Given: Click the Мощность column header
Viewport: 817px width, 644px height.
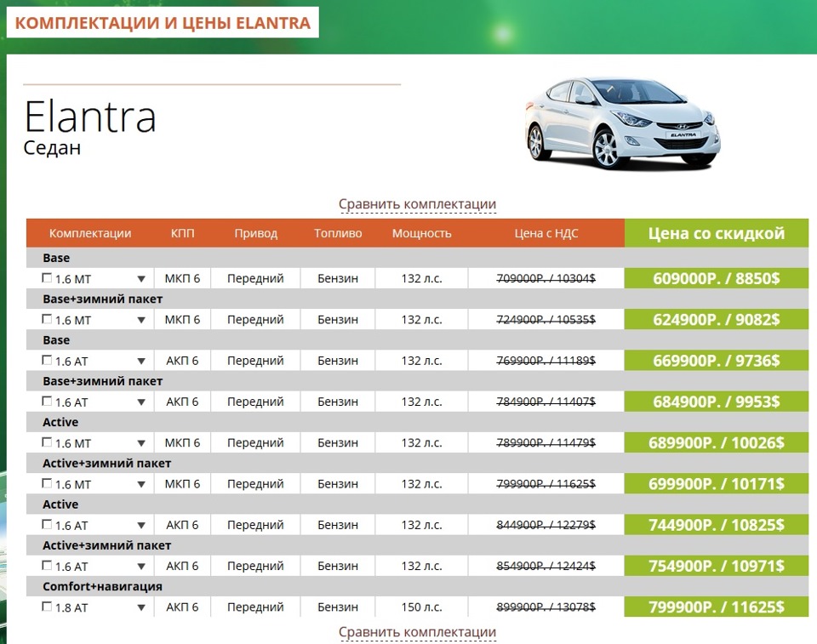Looking at the screenshot, I should pos(421,233).
